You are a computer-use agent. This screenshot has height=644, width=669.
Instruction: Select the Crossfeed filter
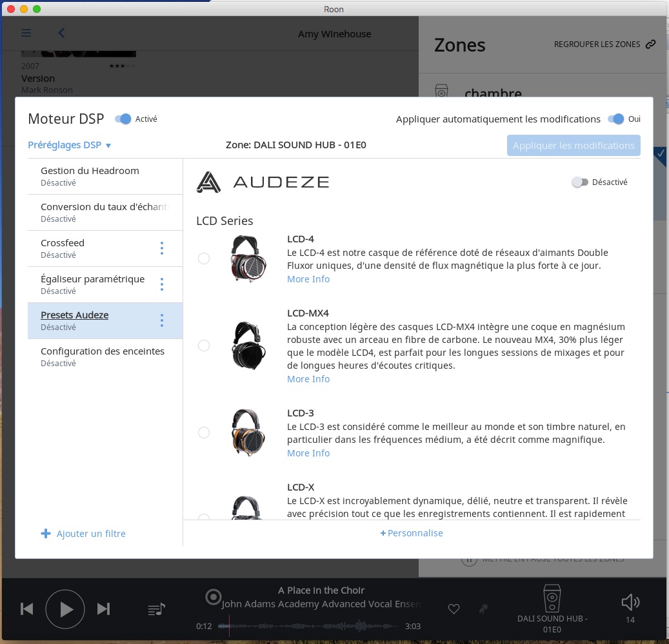[105, 248]
